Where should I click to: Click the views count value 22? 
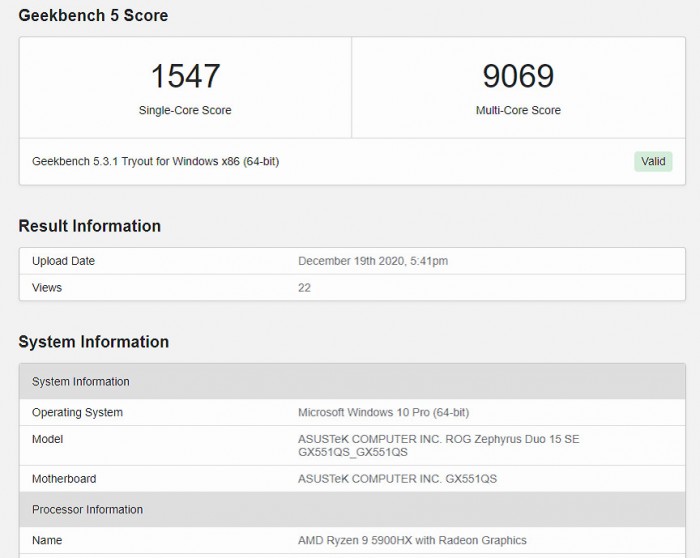pyautogui.click(x=304, y=288)
